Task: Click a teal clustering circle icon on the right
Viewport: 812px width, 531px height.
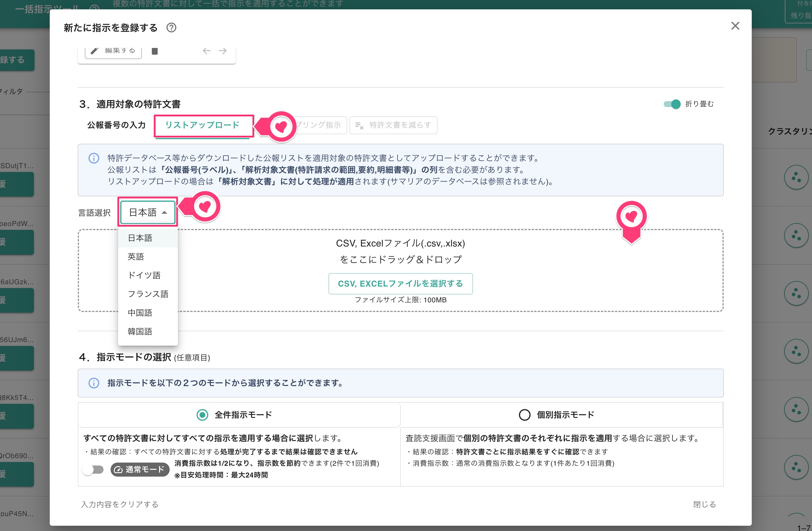Action: click(x=796, y=177)
